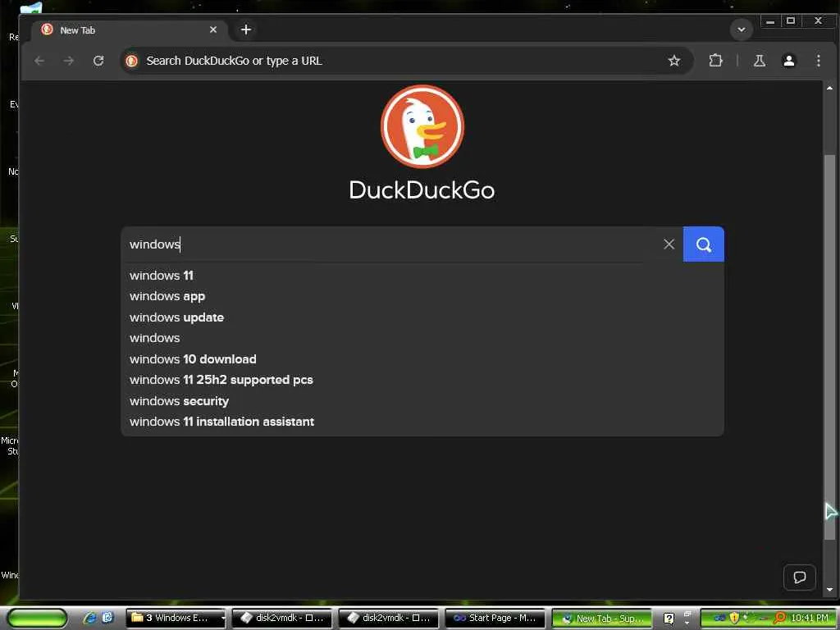840x630 pixels.
Task: Switch to the second disk2vmdk taskbar window
Action: (x=388, y=619)
